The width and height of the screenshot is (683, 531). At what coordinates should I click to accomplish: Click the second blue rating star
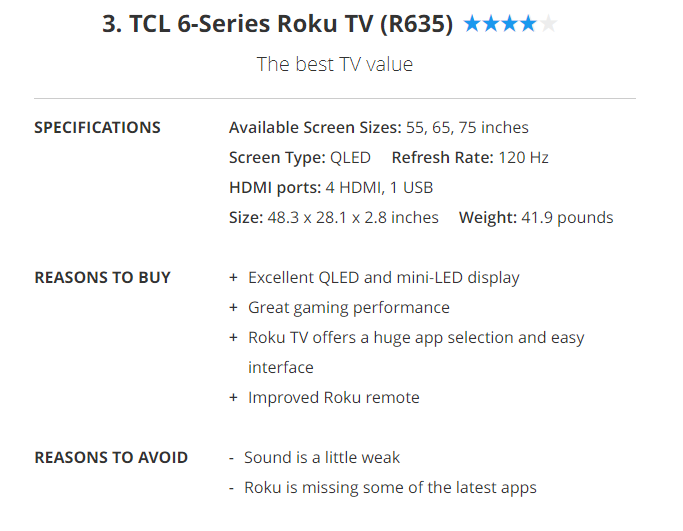[x=491, y=24]
